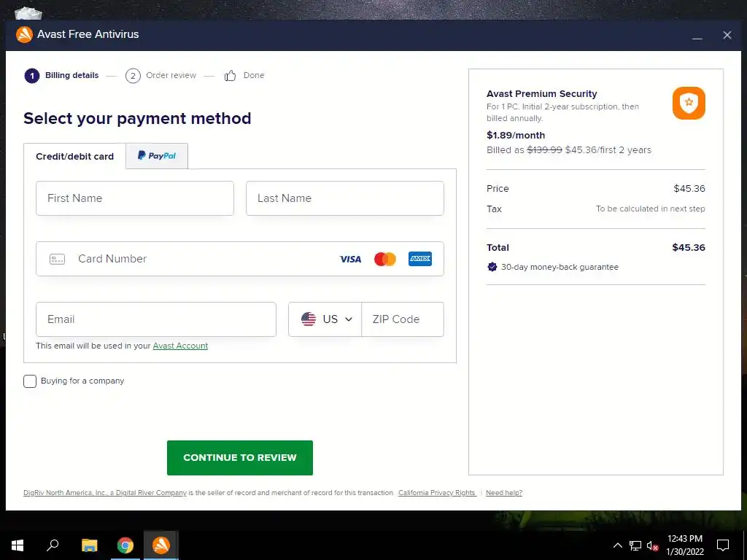747x560 pixels.
Task: Click the Mastercard logo
Action: point(385,259)
